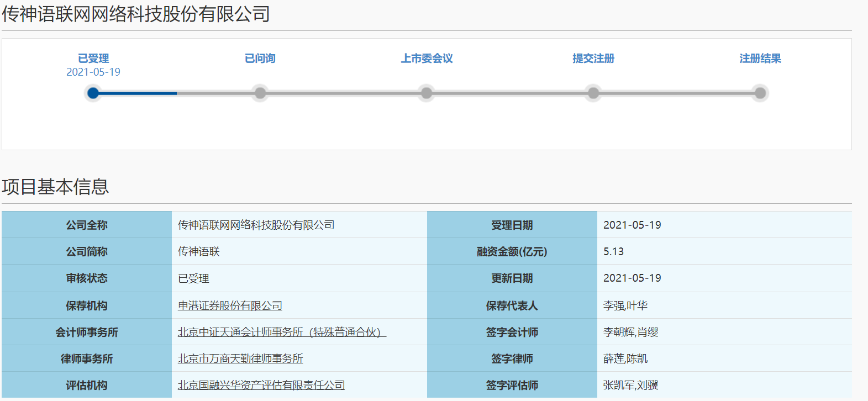Click the 已受理 progress step dot
This screenshot has height=401, width=868.
93,93
